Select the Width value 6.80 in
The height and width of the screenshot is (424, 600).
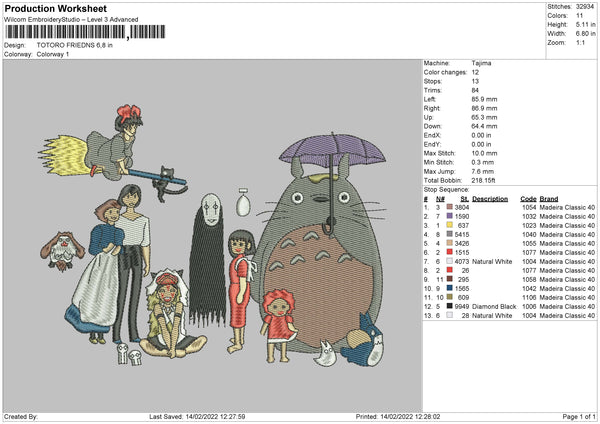point(586,34)
